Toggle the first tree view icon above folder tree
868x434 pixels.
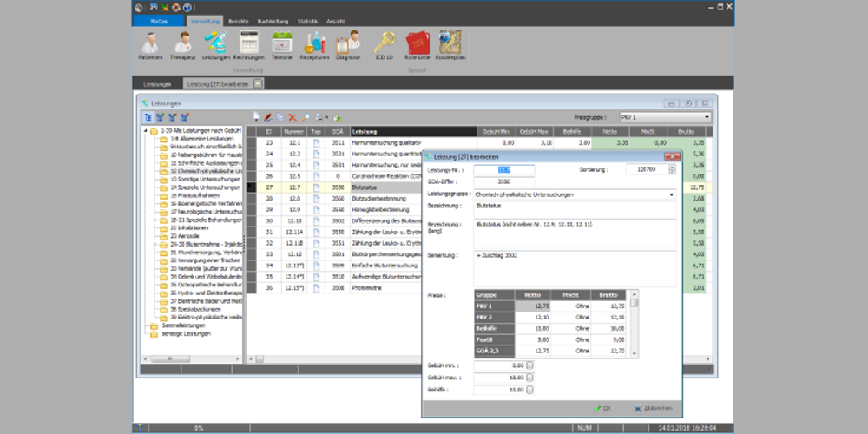pyautogui.click(x=148, y=117)
